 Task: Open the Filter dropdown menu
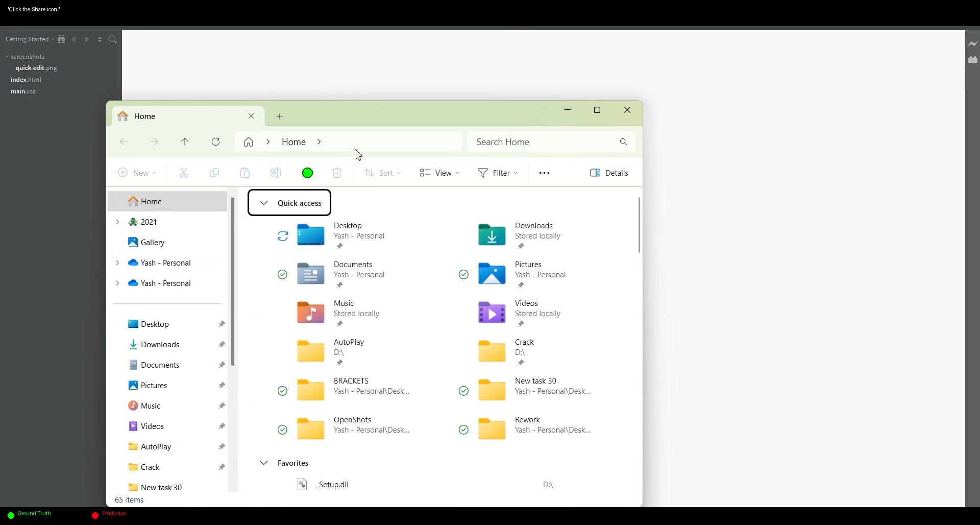(x=498, y=173)
